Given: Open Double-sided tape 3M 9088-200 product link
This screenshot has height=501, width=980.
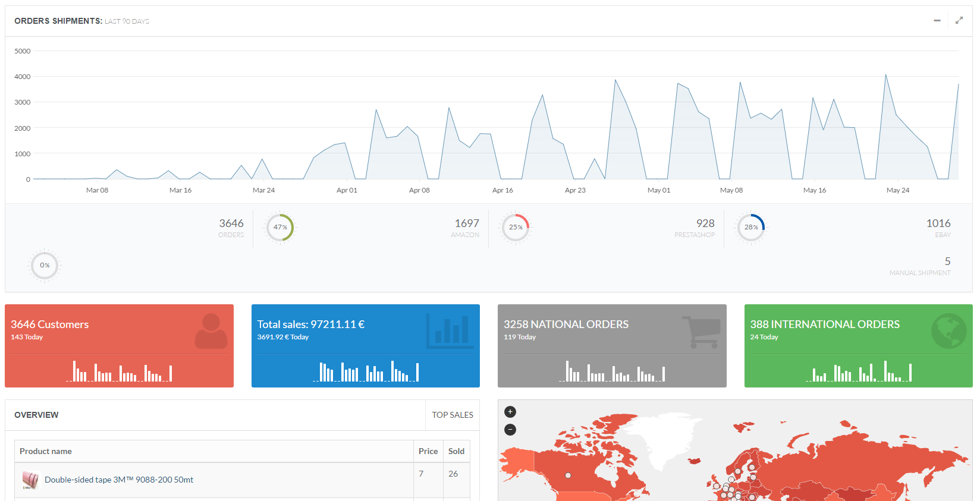Looking at the screenshot, I should [119, 480].
